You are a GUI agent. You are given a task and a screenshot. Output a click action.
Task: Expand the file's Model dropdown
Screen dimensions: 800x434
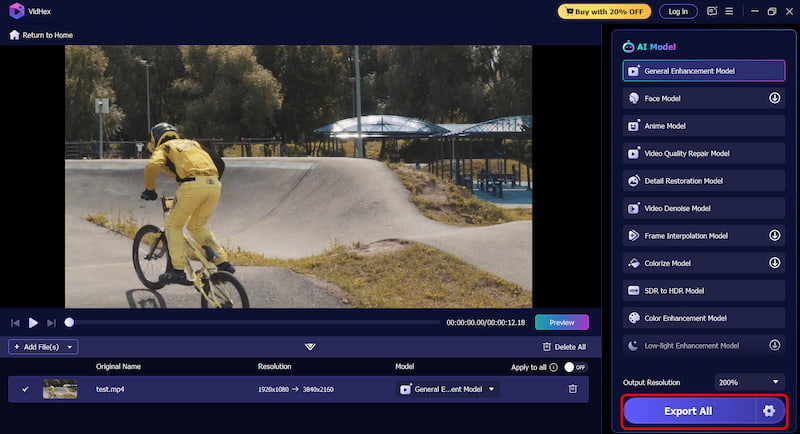492,389
